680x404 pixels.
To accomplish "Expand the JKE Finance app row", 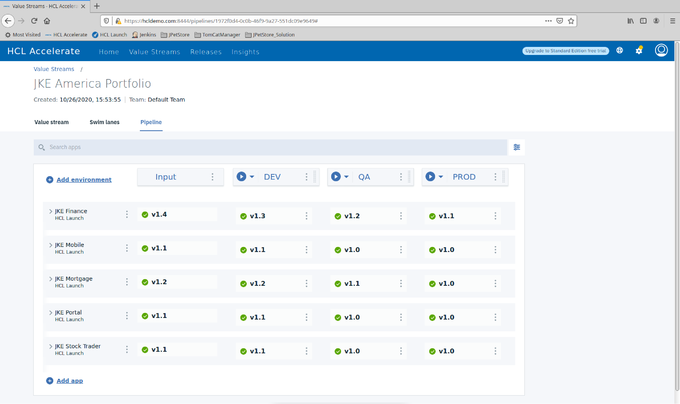I will pos(50,212).
